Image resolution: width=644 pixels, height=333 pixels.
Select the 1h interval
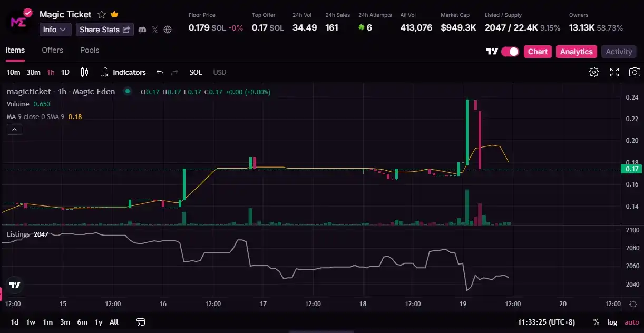[51, 72]
